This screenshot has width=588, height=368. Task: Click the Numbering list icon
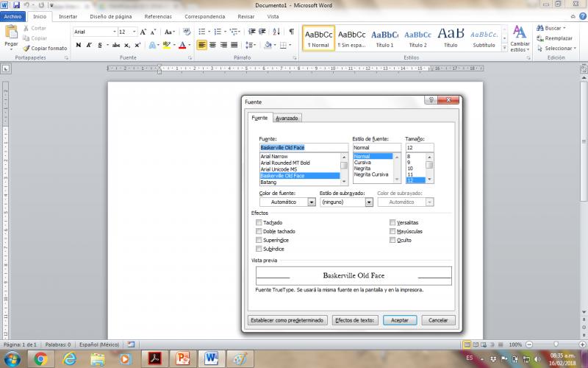pyautogui.click(x=218, y=32)
